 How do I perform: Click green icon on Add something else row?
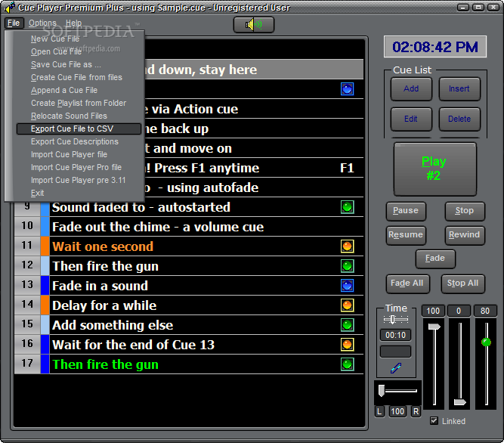(347, 325)
